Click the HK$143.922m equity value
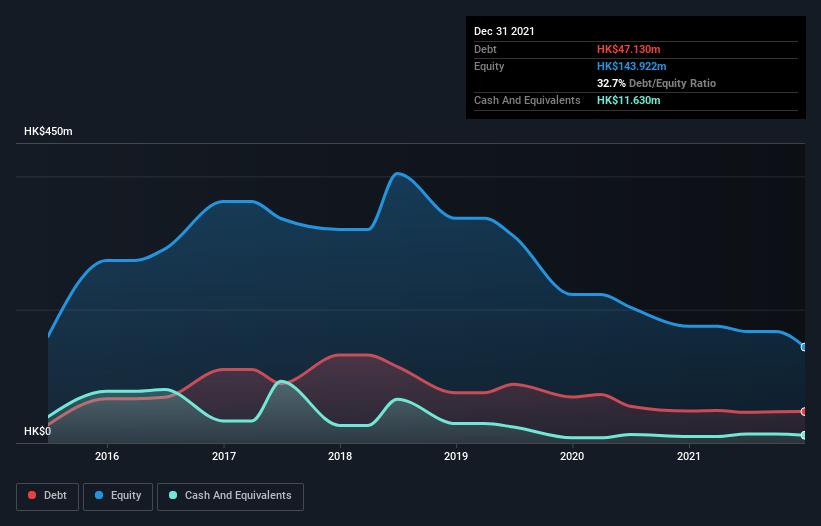821x526 pixels. (x=631, y=66)
